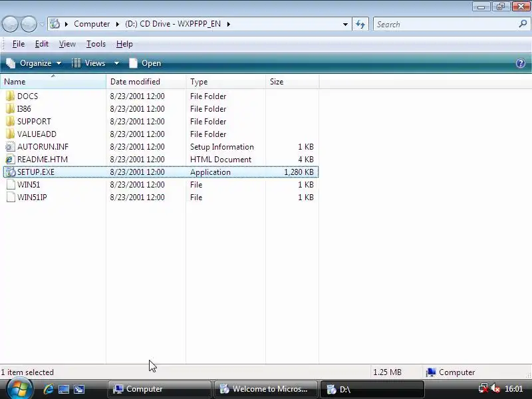Select the WIN51 file icon
532x399 pixels.
[x=11, y=184]
